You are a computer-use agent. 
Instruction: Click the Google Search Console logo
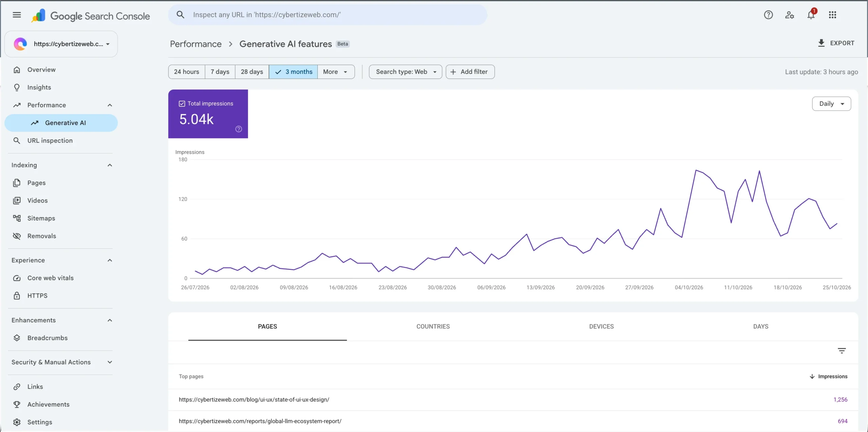(91, 16)
